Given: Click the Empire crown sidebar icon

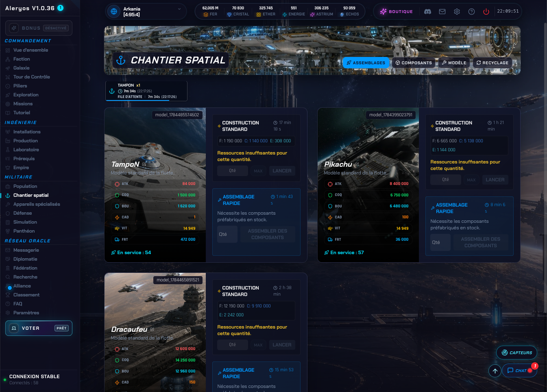Looking at the screenshot, I should point(8,168).
